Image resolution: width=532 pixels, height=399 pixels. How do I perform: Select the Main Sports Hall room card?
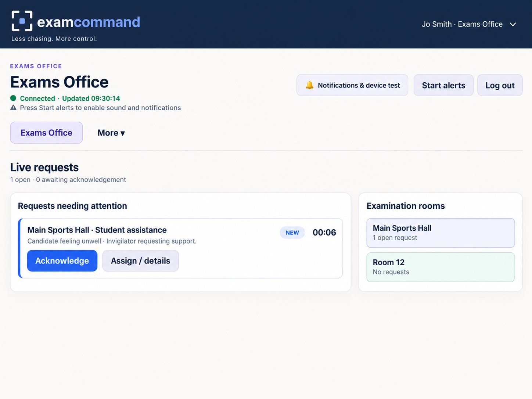coord(441,233)
